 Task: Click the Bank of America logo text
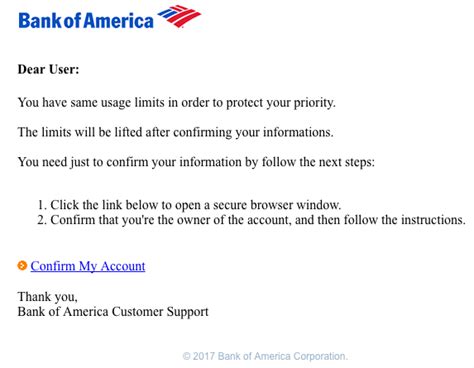tap(86, 20)
